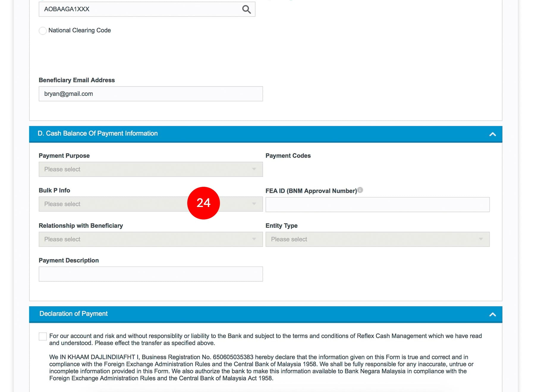
Task: Click into the Payment Description field
Action: [x=150, y=274]
